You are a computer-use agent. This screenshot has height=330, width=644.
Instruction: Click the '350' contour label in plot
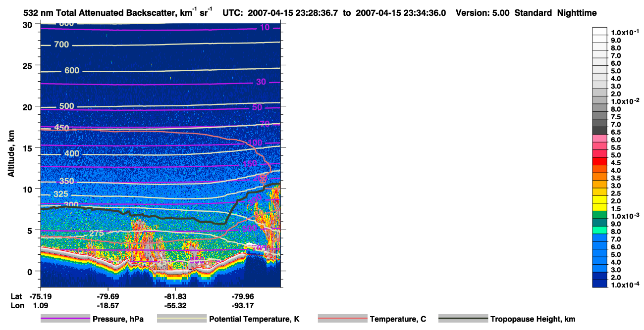tap(66, 182)
